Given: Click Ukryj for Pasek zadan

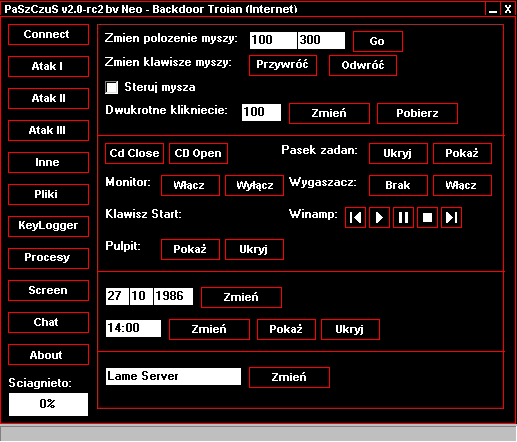Looking at the screenshot, I should (x=398, y=153).
